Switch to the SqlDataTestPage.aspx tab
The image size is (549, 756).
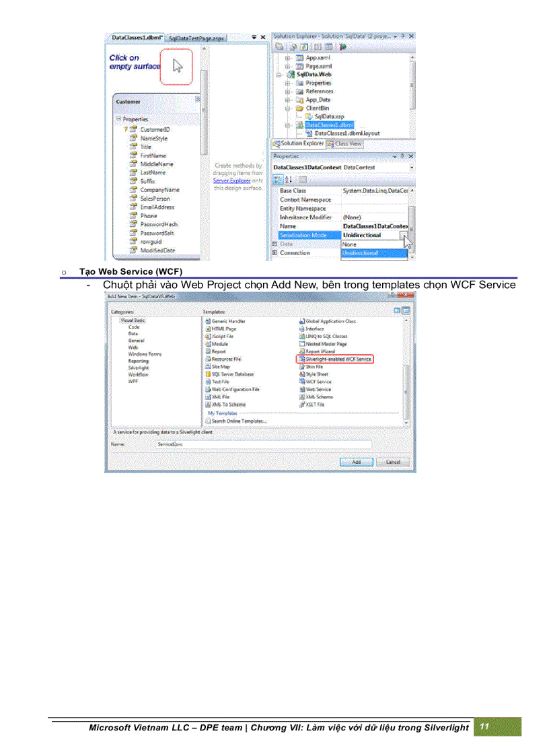point(195,38)
